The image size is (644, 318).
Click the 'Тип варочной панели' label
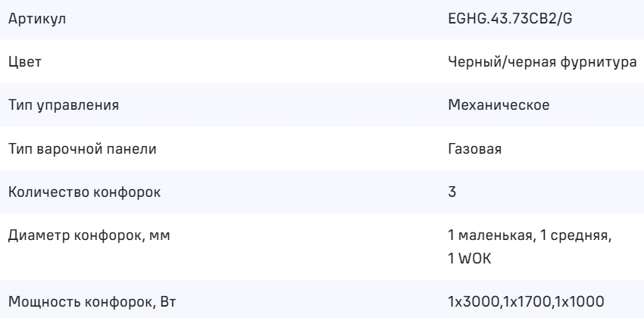click(x=82, y=148)
